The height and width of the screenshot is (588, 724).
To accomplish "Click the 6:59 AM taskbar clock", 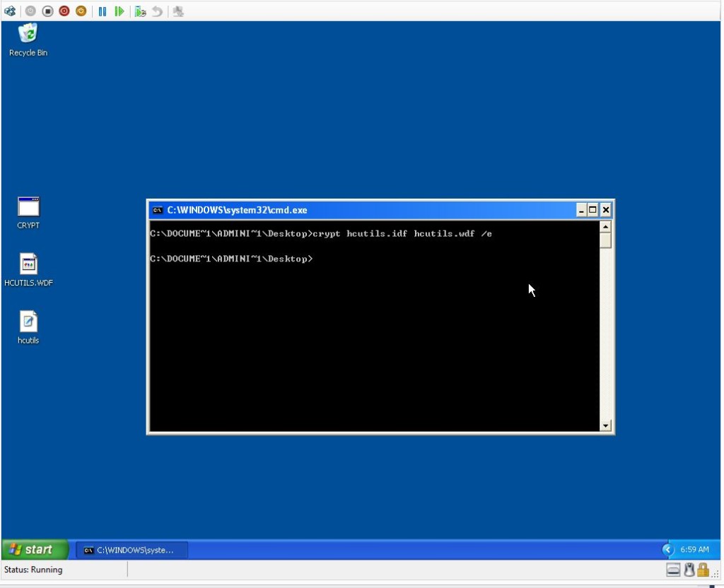I will click(x=694, y=549).
